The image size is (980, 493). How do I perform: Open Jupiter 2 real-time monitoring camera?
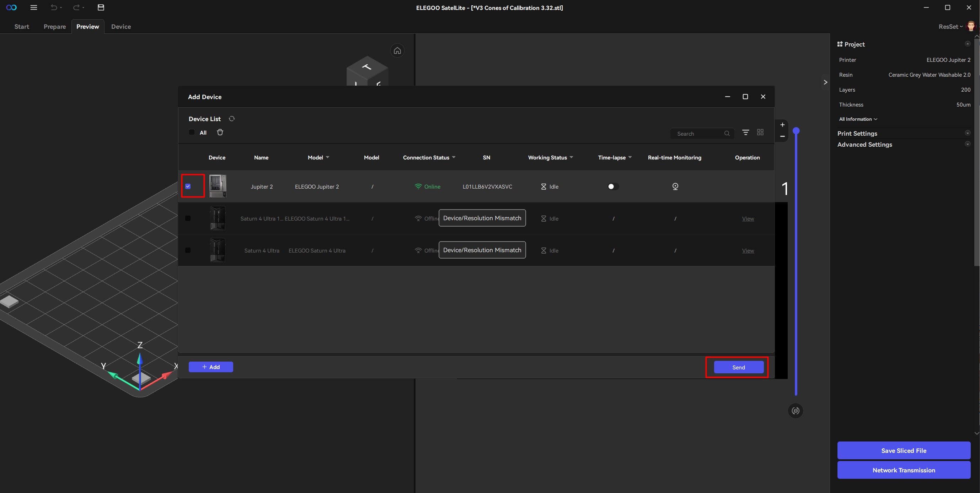pyautogui.click(x=675, y=186)
